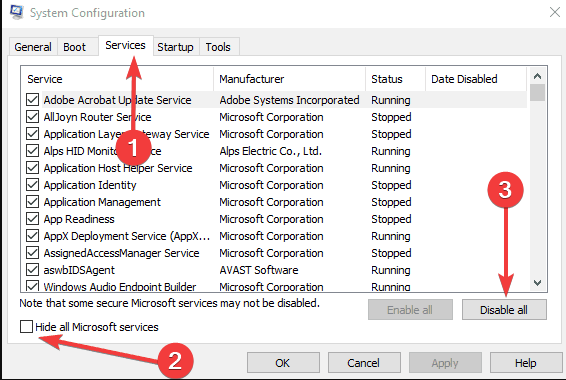Uncheck the Application Identity service
This screenshot has width=566, height=380.
coord(32,185)
